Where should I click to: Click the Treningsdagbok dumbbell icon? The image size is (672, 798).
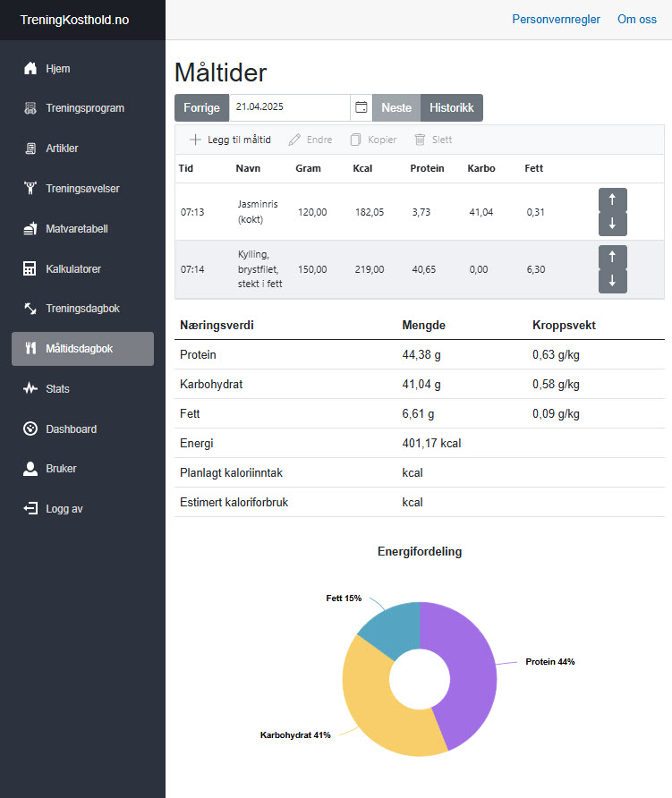tap(30, 309)
